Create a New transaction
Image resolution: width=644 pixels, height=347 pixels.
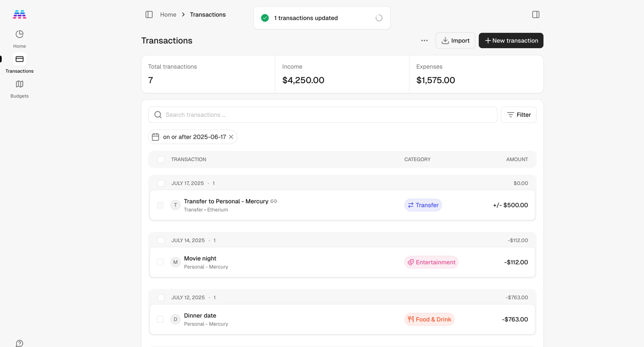[x=511, y=40]
